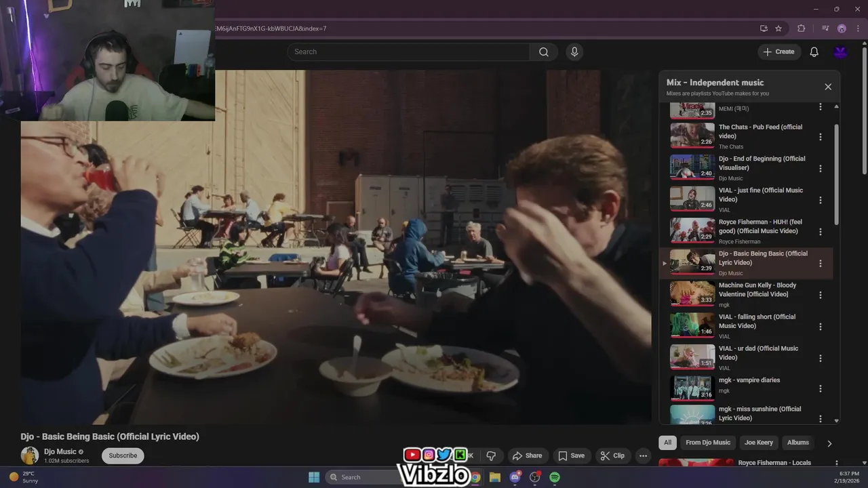Click the Clip button
Image resolution: width=868 pixels, height=488 pixels.
[612, 455]
